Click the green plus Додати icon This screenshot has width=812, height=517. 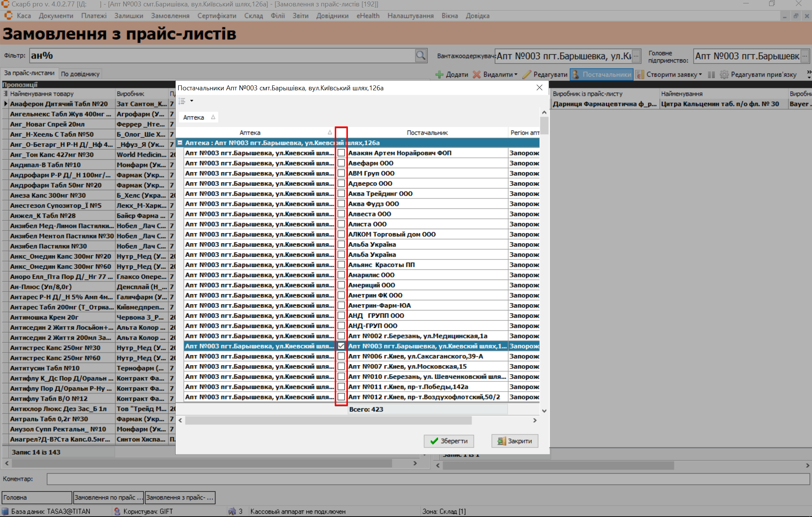(x=439, y=75)
